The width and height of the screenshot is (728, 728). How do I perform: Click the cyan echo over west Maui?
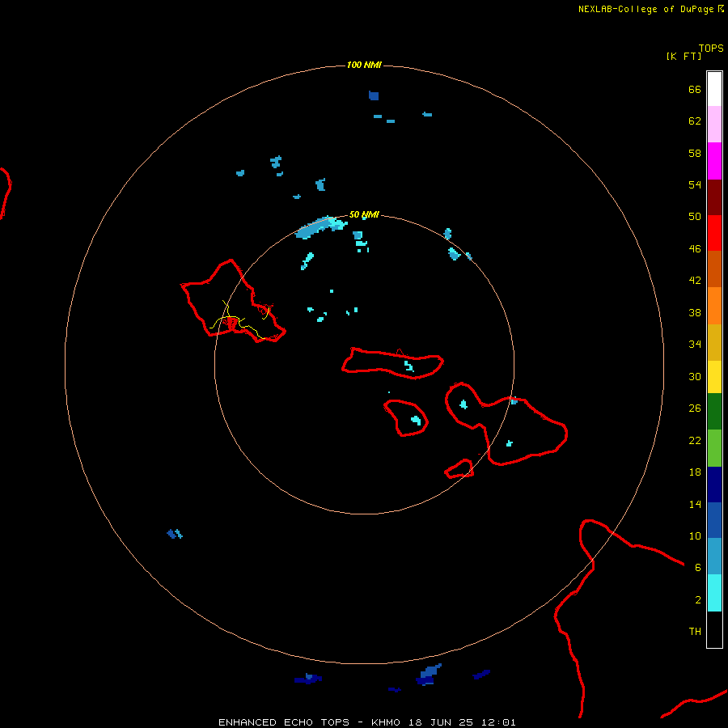pyautogui.click(x=463, y=404)
